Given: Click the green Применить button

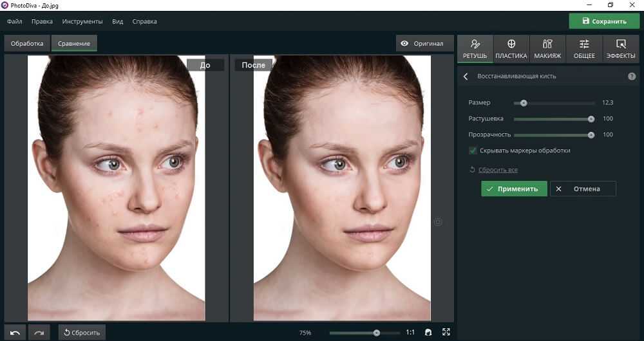Looking at the screenshot, I should (514, 189).
